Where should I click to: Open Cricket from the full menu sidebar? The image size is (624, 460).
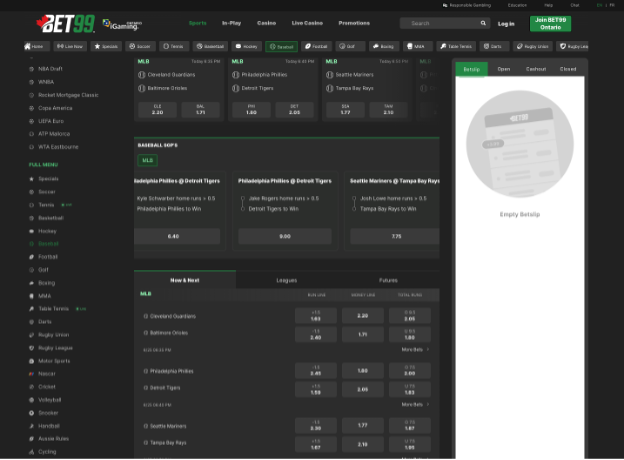(47, 386)
